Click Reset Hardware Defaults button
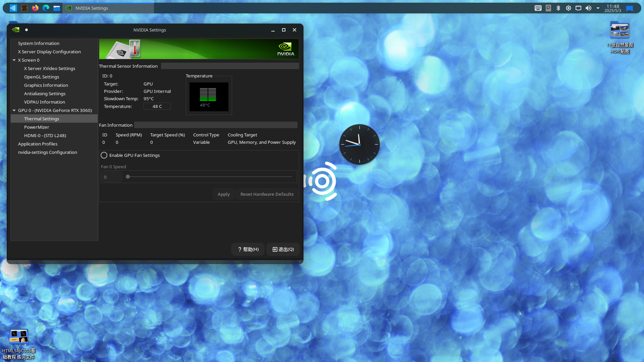 [x=267, y=194]
